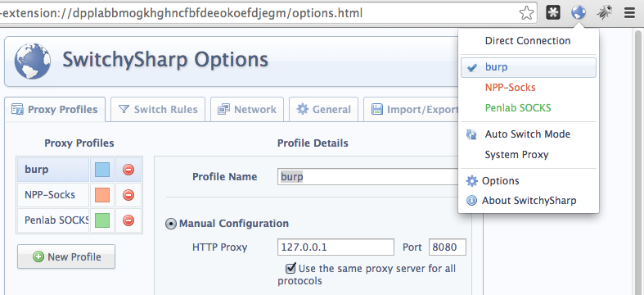Choose Direct Connection from popup menu
The width and height of the screenshot is (644, 295).
pos(528,41)
